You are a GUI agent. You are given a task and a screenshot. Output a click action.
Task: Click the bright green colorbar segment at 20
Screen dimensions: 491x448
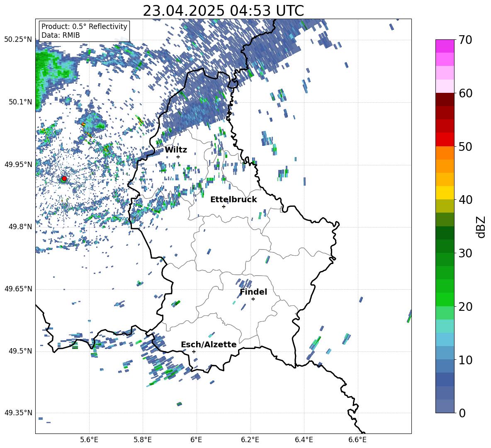pos(445,299)
